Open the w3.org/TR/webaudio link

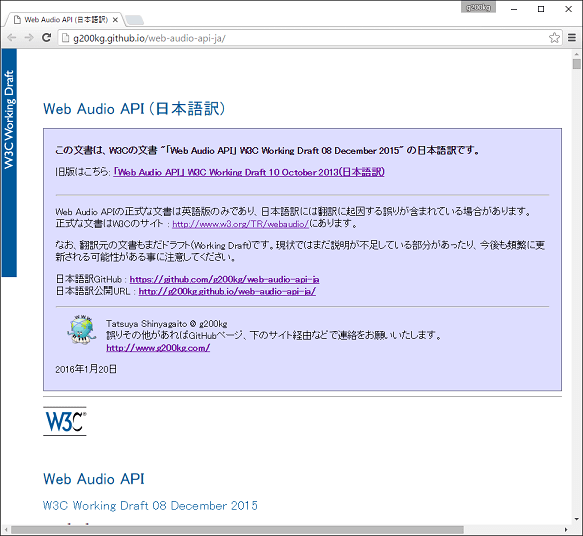click(x=240, y=224)
